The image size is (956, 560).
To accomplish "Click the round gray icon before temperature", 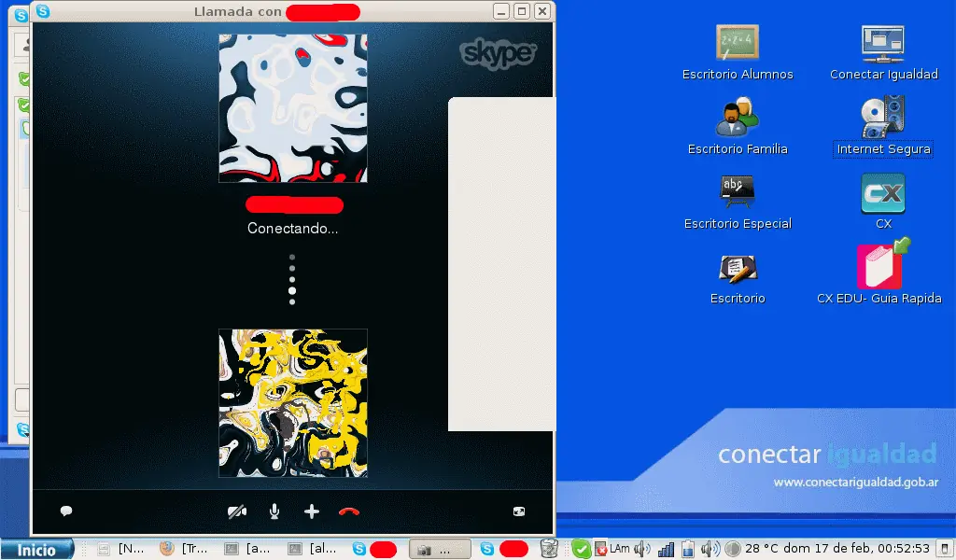I will point(733,549).
